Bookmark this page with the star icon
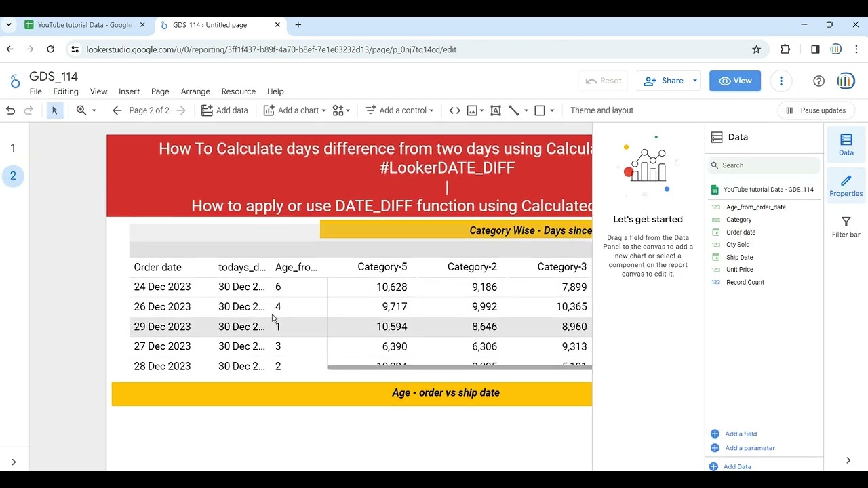The height and width of the screenshot is (488, 868). [756, 49]
